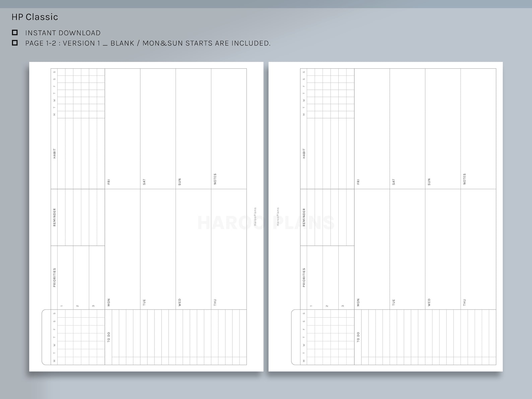Click the THU column label on left page
Image resolution: width=532 pixels, height=399 pixels.
[x=215, y=303]
